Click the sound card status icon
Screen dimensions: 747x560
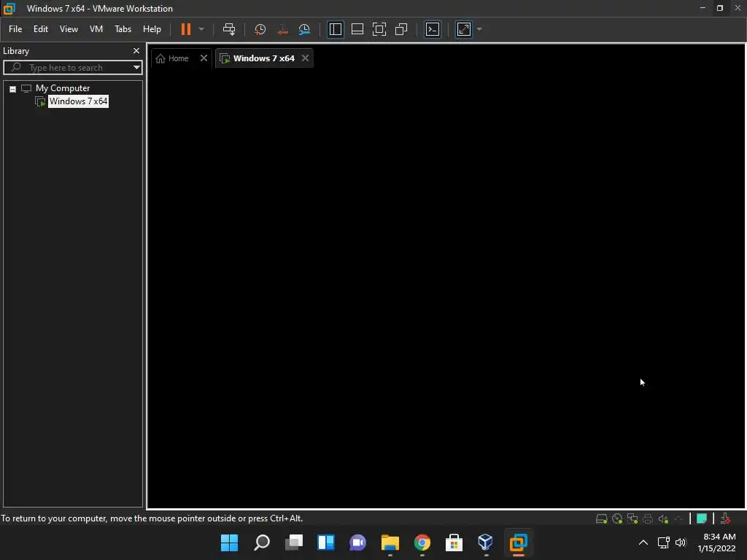point(663,519)
